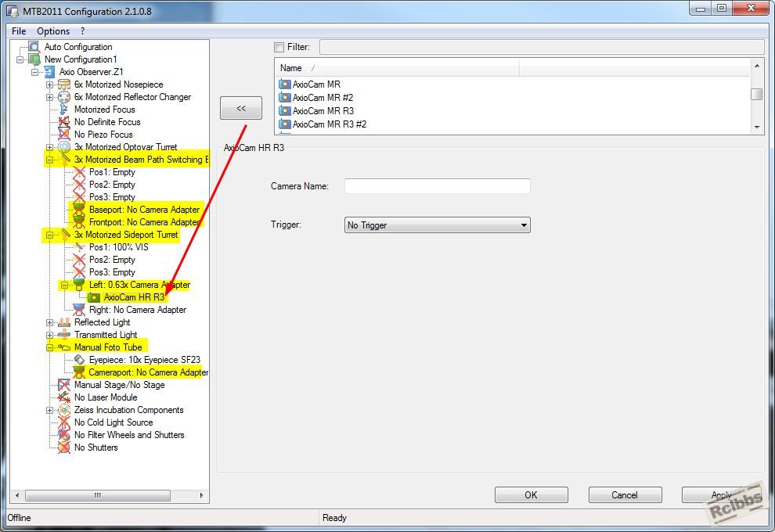Click the New Configuration1 icon
Screen dimensions: 775x532
[x=34, y=59]
